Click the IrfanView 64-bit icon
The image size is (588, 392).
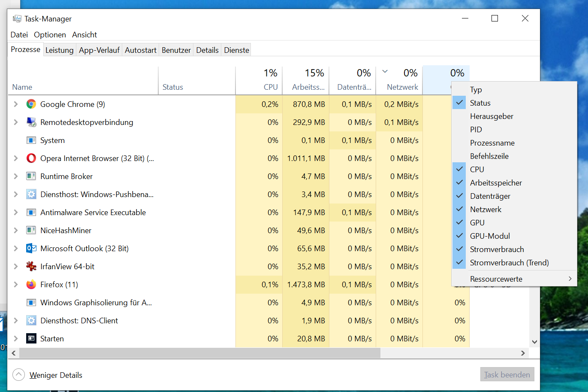click(x=31, y=267)
